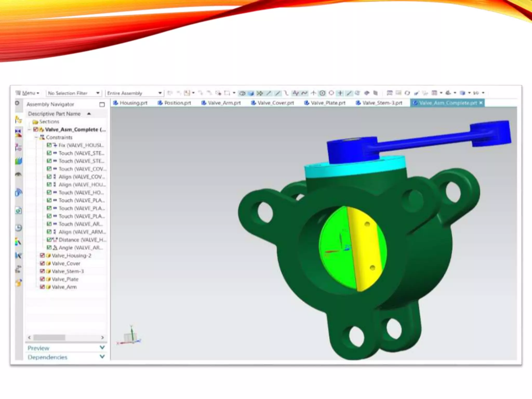Sort by Descriptive Part Name column header
Screen dimensions: 532x399
(55, 114)
